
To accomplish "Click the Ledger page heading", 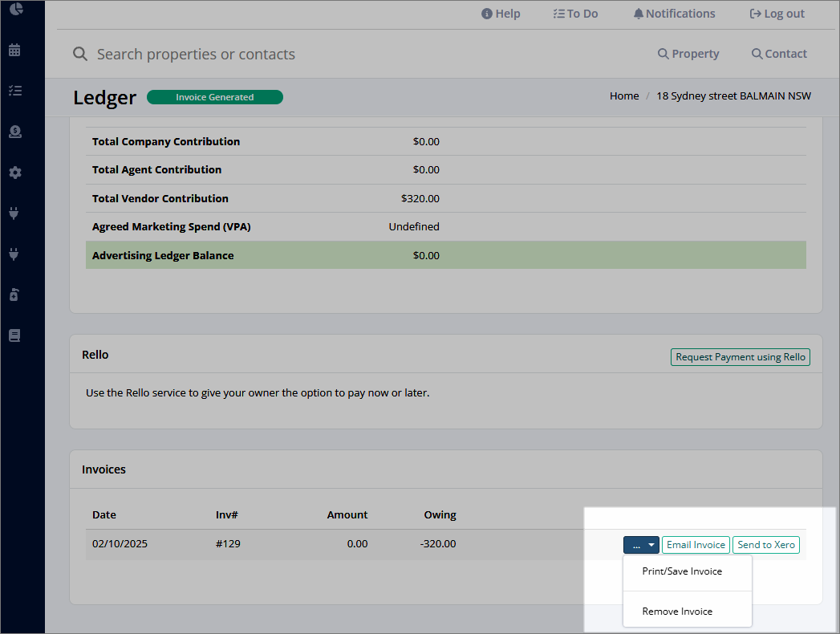I will coord(105,98).
